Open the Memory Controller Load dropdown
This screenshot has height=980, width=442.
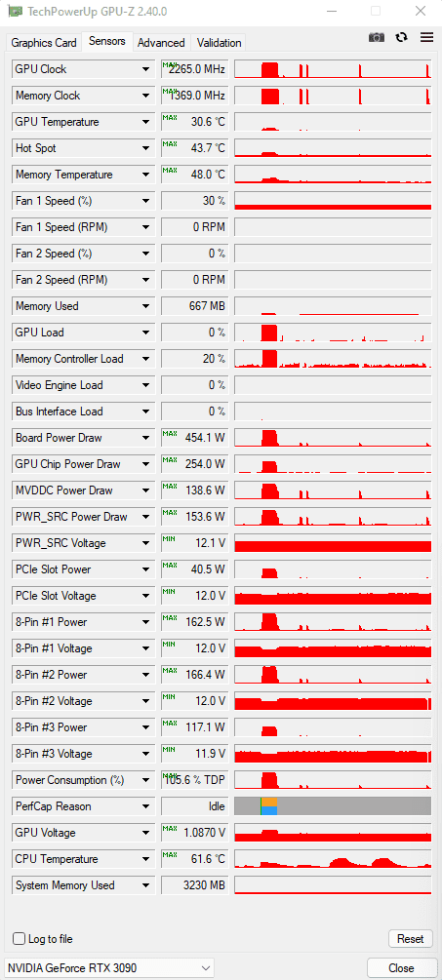click(145, 359)
